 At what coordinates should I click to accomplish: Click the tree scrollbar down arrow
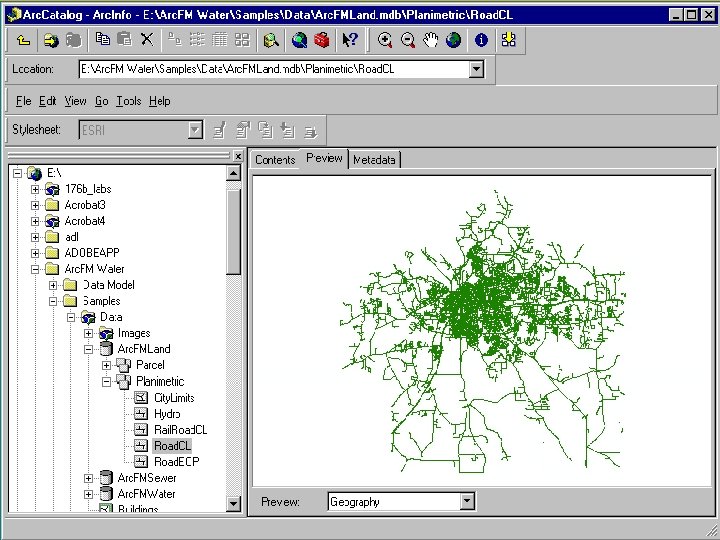[x=233, y=503]
